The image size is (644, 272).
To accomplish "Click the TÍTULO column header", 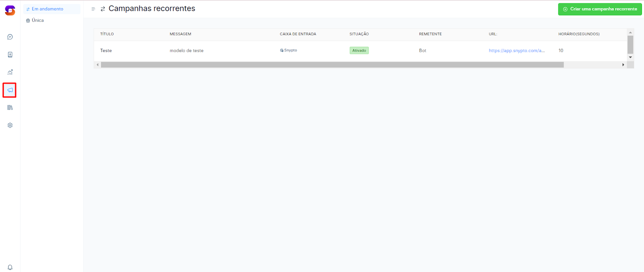I will click(107, 34).
